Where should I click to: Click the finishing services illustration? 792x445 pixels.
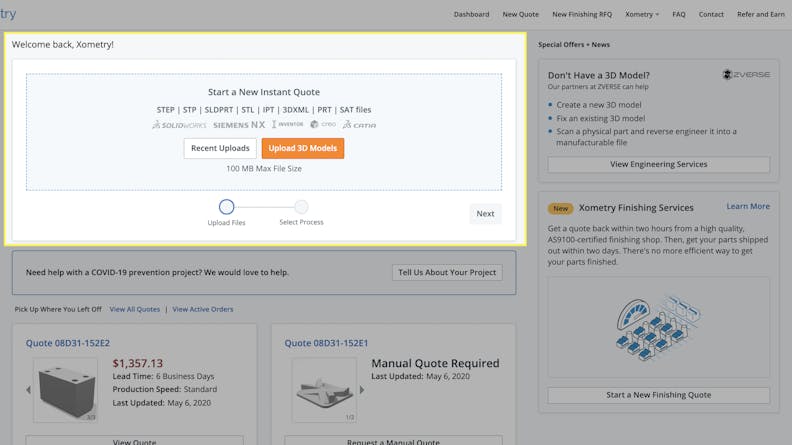[x=658, y=328]
